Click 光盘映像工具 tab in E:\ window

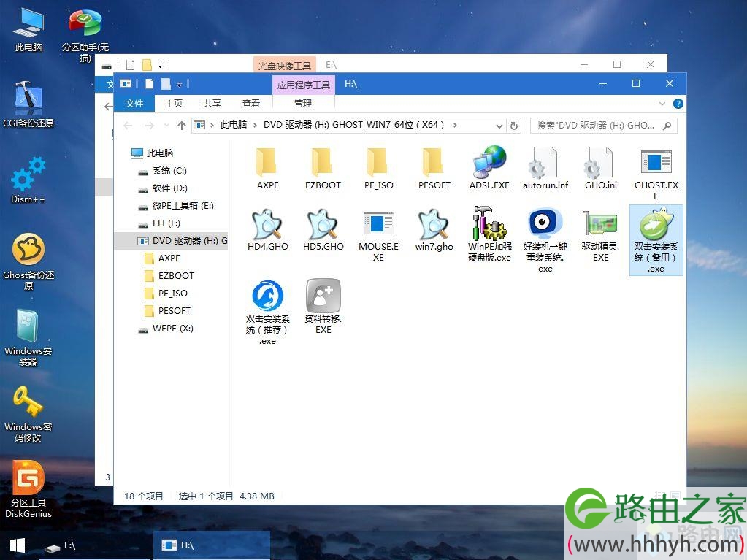point(284,66)
